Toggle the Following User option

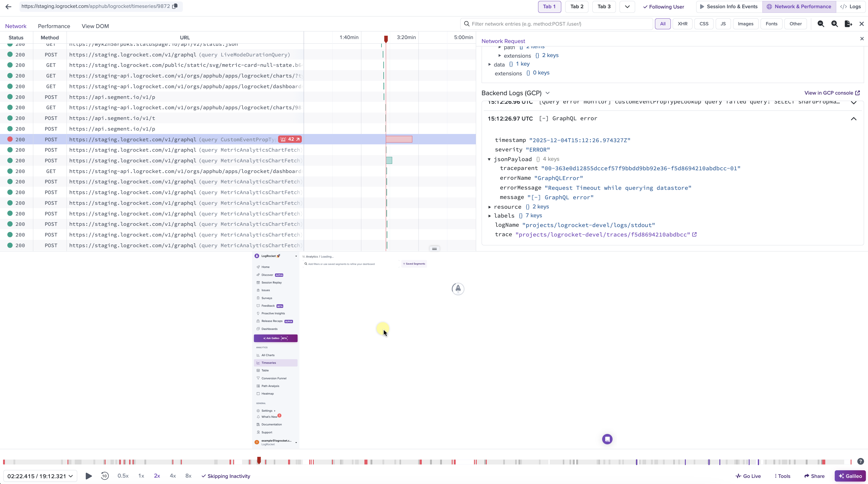click(664, 7)
